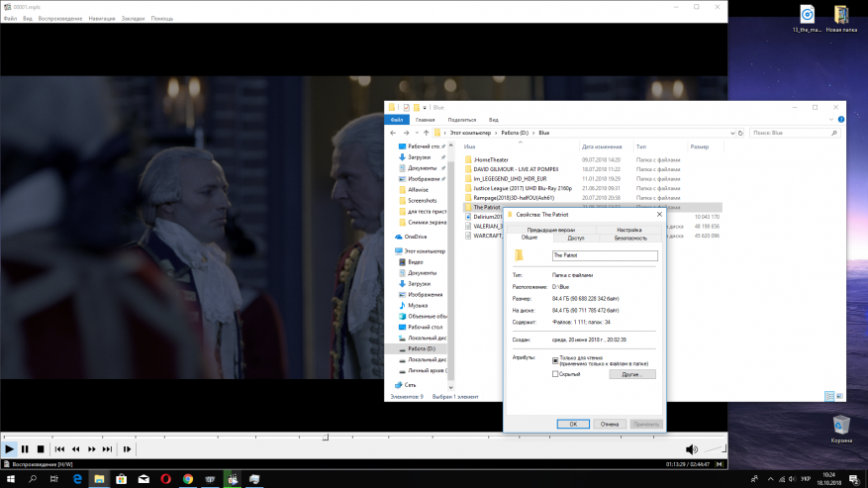Refresh the Explorer folder view
868x488 pixels.
(740, 133)
